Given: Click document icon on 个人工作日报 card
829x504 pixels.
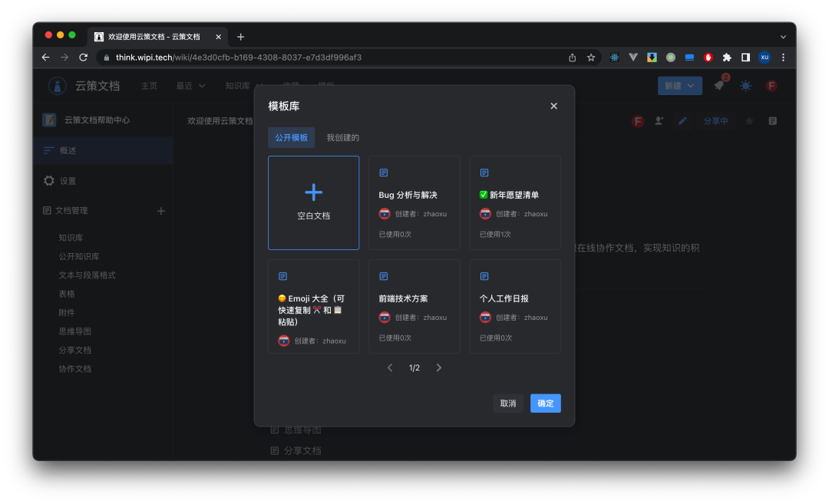Looking at the screenshot, I should pos(484,276).
